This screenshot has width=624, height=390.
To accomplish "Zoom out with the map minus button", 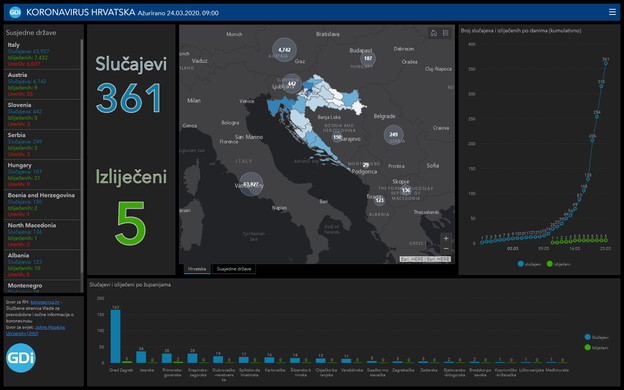I will (x=446, y=249).
